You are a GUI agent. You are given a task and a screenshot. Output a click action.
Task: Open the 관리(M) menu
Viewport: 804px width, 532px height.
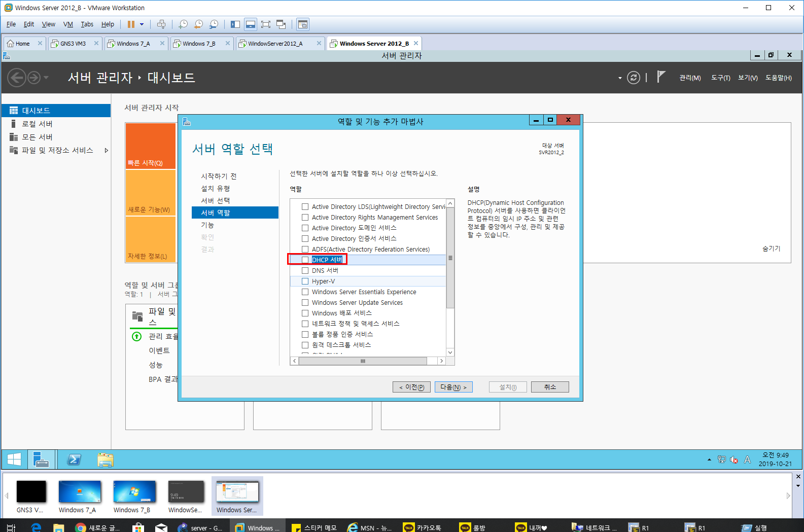[x=690, y=78]
